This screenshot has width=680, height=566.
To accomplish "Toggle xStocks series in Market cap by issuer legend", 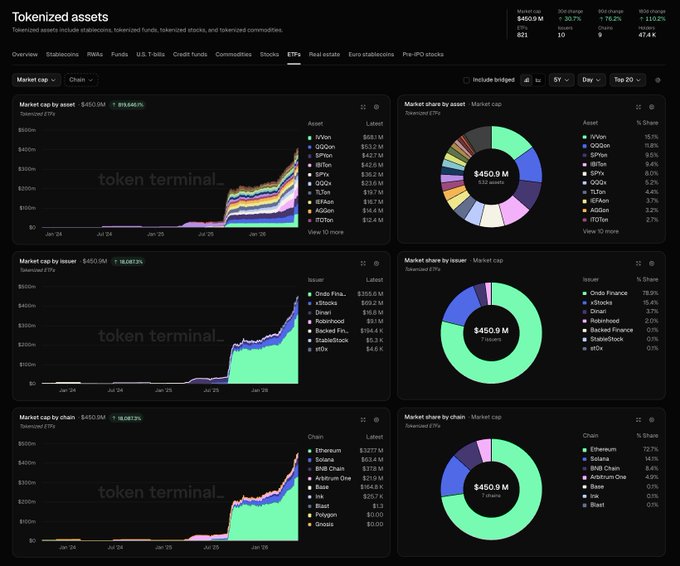I will click(345, 303).
